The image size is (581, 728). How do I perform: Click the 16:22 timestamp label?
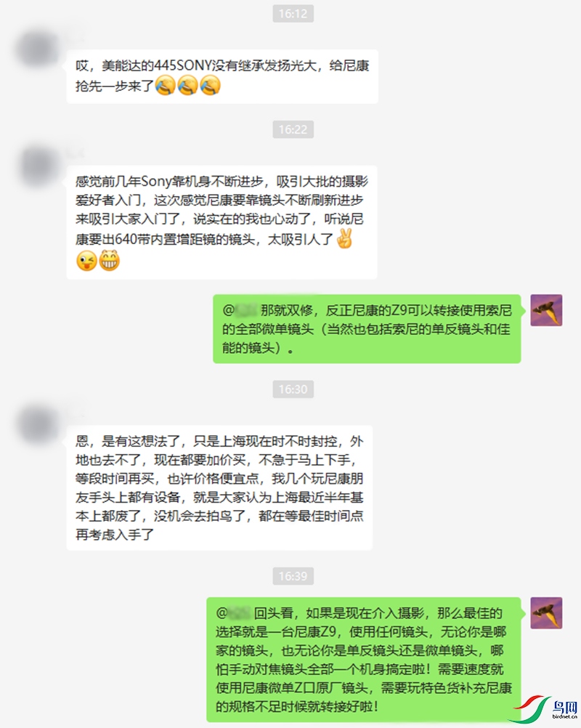coord(293,129)
